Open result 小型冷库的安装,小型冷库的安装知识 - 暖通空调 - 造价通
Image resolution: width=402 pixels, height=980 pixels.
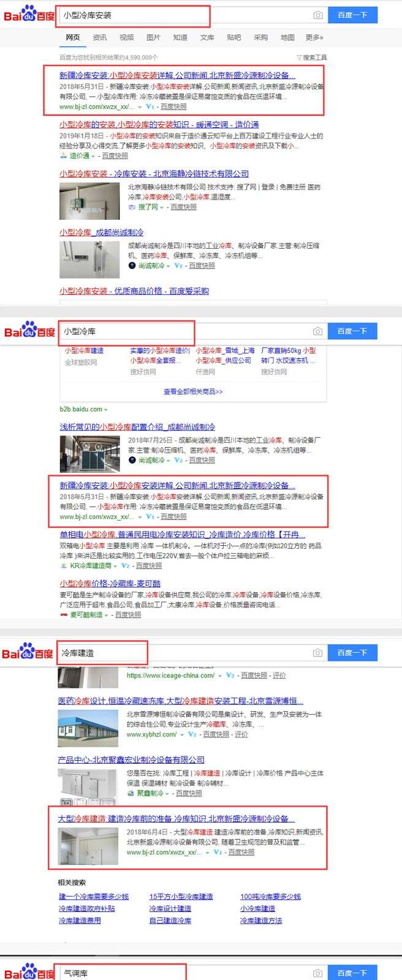coord(159,124)
